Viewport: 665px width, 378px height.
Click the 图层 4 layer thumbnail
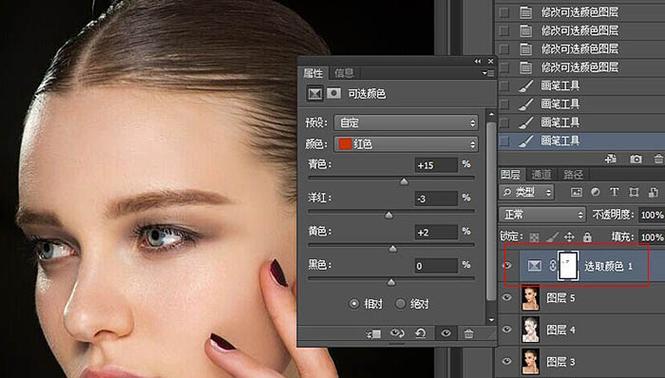tap(530, 329)
